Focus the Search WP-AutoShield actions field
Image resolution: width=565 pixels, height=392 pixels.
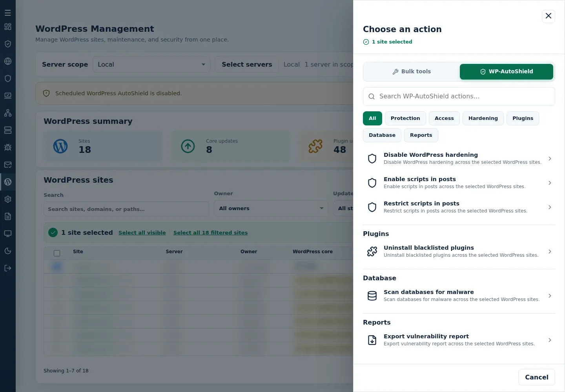[459, 96]
